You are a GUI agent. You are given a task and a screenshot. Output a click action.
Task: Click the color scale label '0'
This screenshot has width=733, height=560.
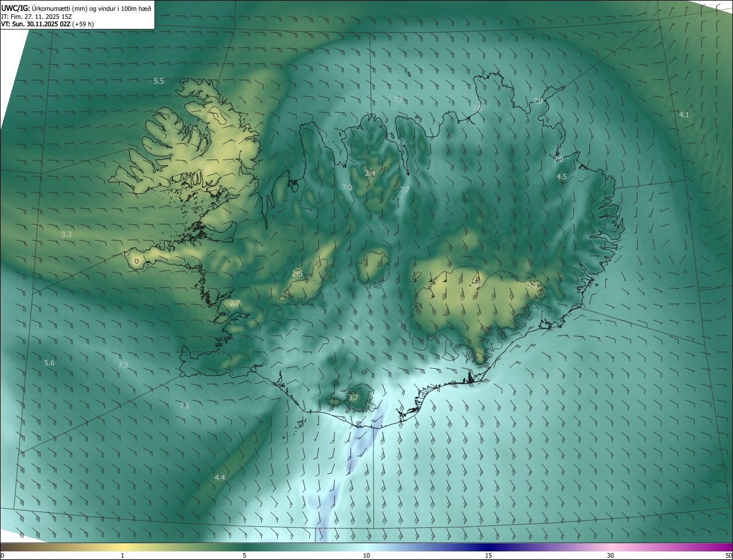[x=2, y=555]
